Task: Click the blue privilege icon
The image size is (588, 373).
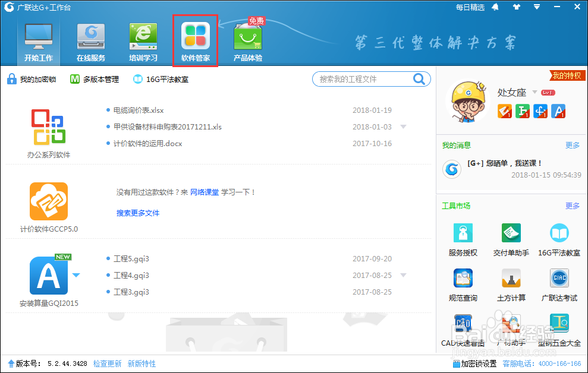Action: [540, 111]
